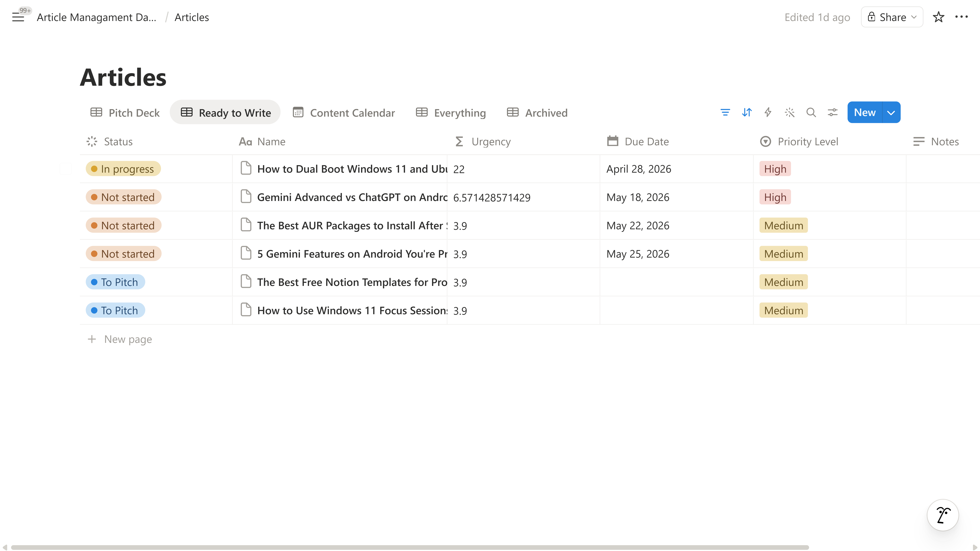Click the Notes column header
The height and width of the screenshot is (551, 980).
click(943, 141)
